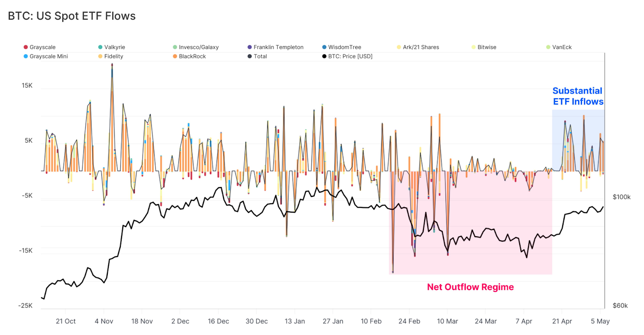The width and height of the screenshot is (644, 335).
Task: Select the 2 Dec date on x-axis
Action: pos(180,321)
